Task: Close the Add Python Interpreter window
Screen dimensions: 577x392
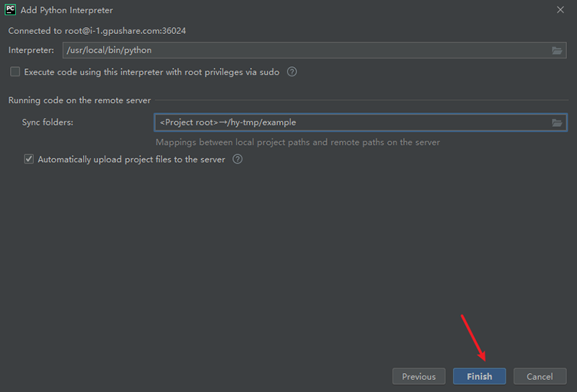Action: pos(560,10)
